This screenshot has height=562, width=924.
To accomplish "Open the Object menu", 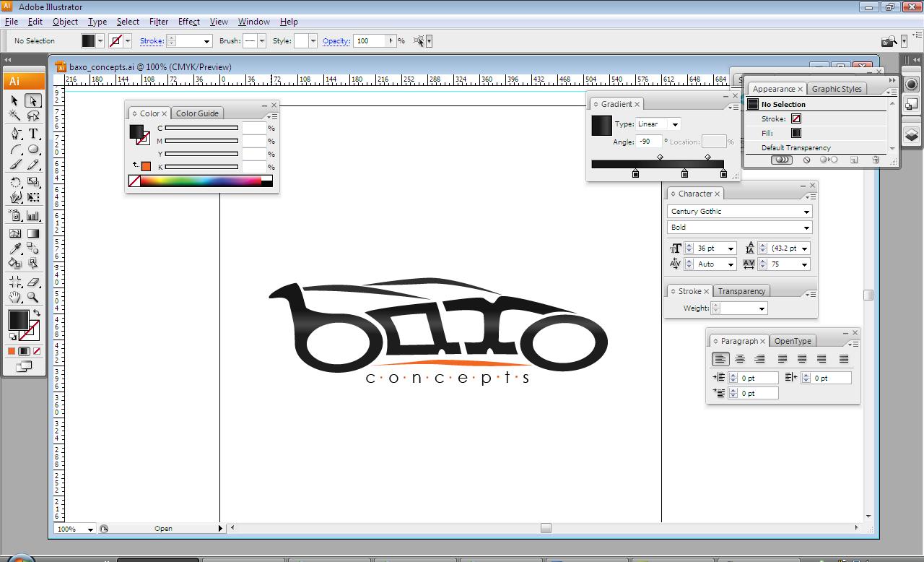I will tap(65, 22).
